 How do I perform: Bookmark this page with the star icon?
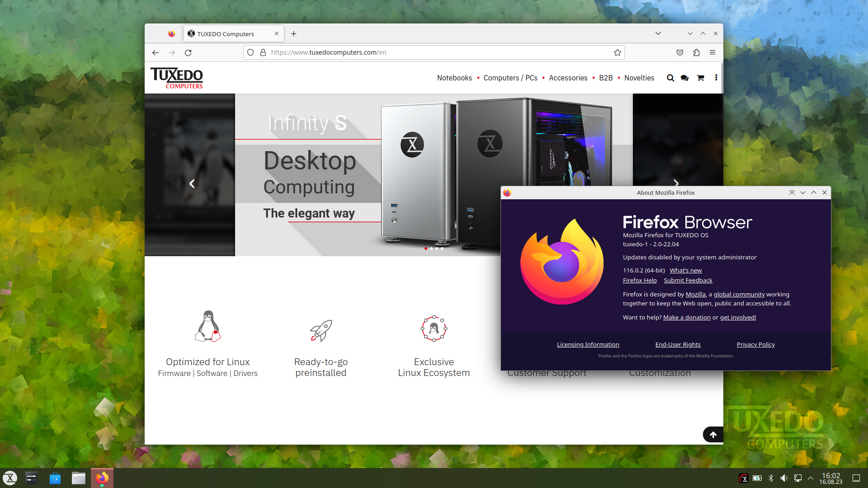tap(618, 52)
